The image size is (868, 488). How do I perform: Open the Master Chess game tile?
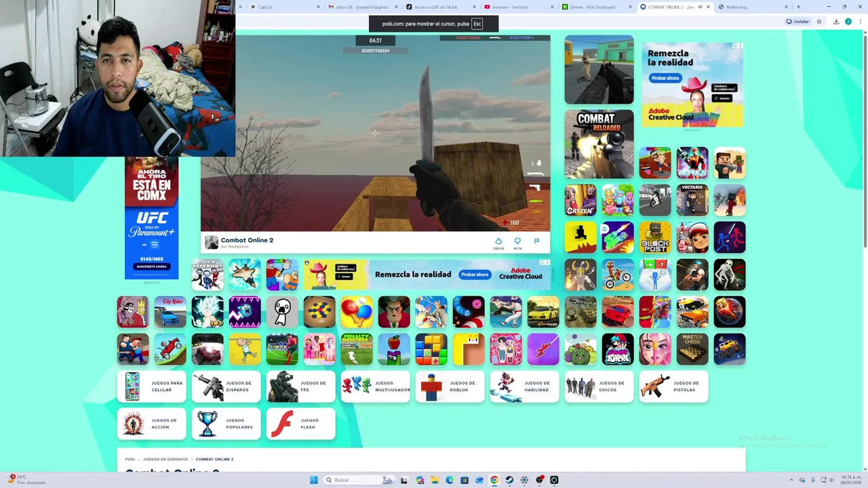692,349
